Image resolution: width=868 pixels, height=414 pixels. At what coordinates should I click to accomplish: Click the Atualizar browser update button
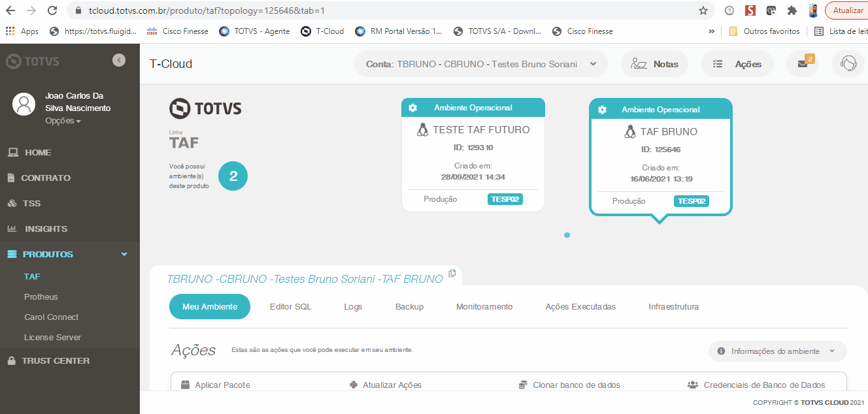coord(848,10)
